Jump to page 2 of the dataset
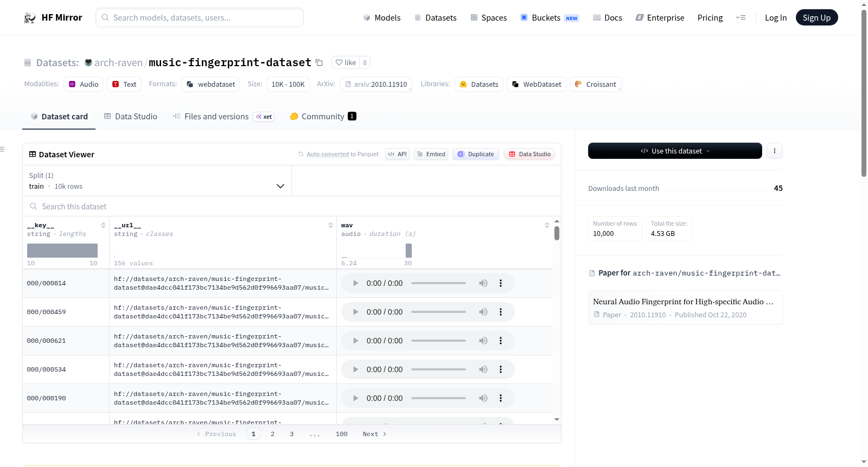 (x=272, y=434)
